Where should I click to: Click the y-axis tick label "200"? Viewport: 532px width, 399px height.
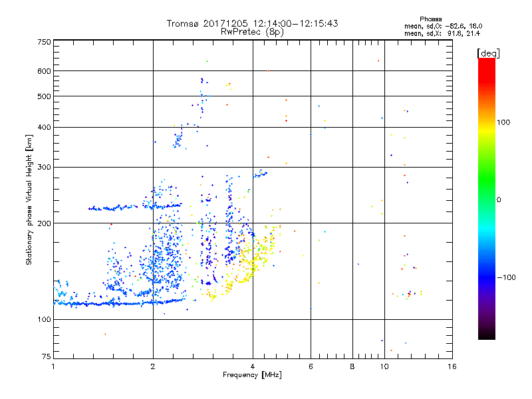click(x=44, y=223)
